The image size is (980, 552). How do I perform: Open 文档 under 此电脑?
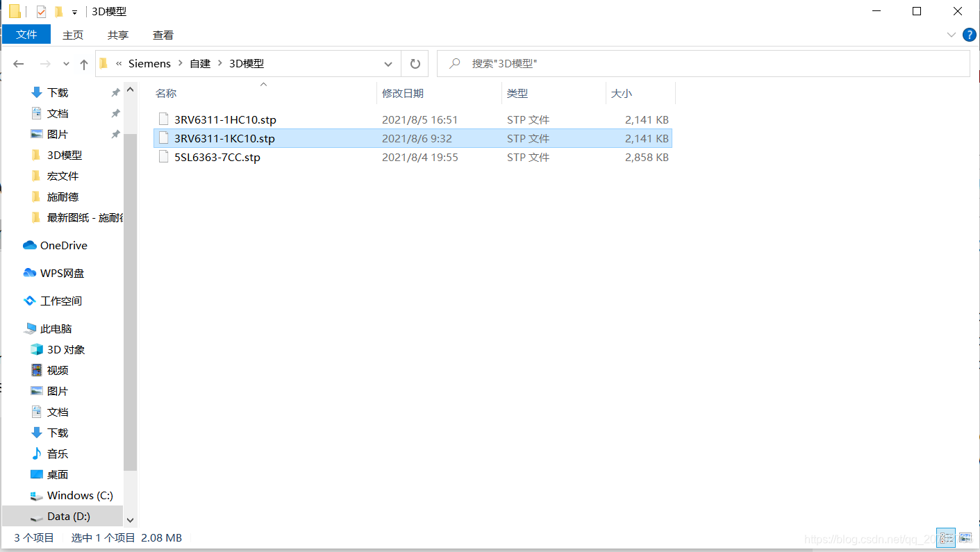pos(58,412)
